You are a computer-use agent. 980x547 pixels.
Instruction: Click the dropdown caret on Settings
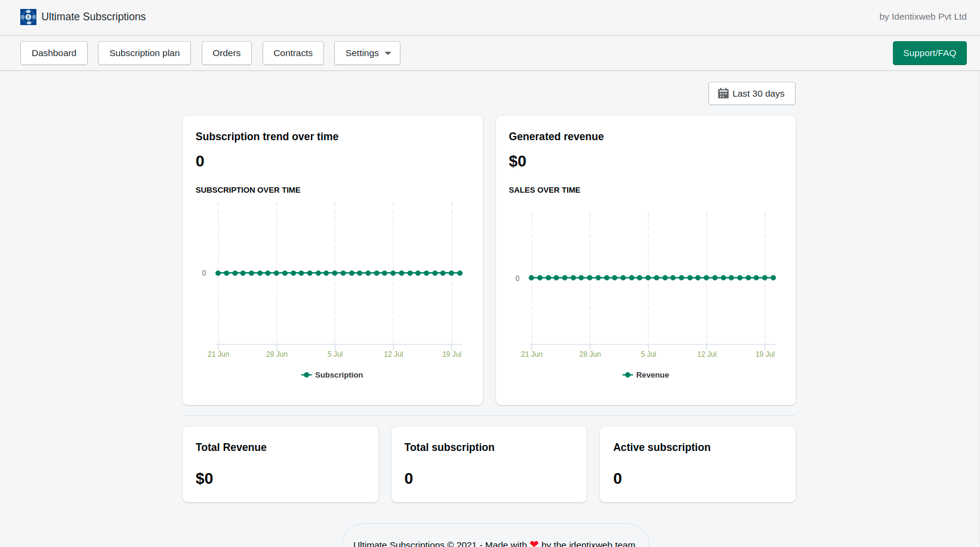point(387,53)
